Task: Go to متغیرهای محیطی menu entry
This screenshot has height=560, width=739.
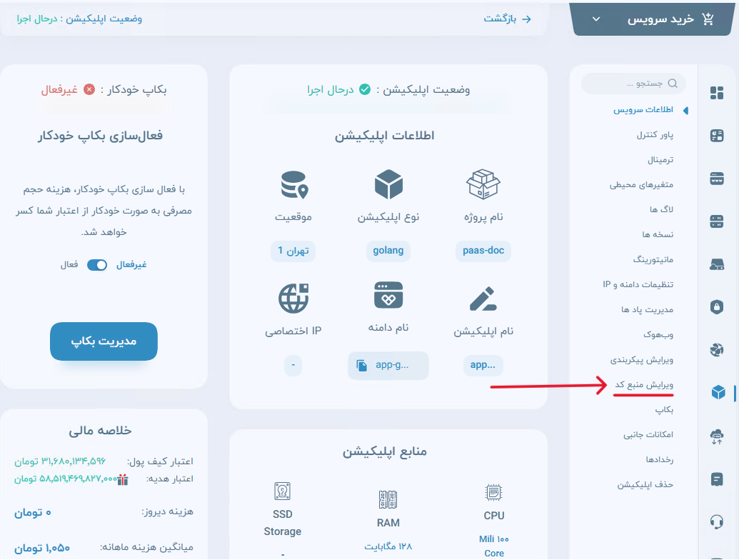Action: coord(641,184)
